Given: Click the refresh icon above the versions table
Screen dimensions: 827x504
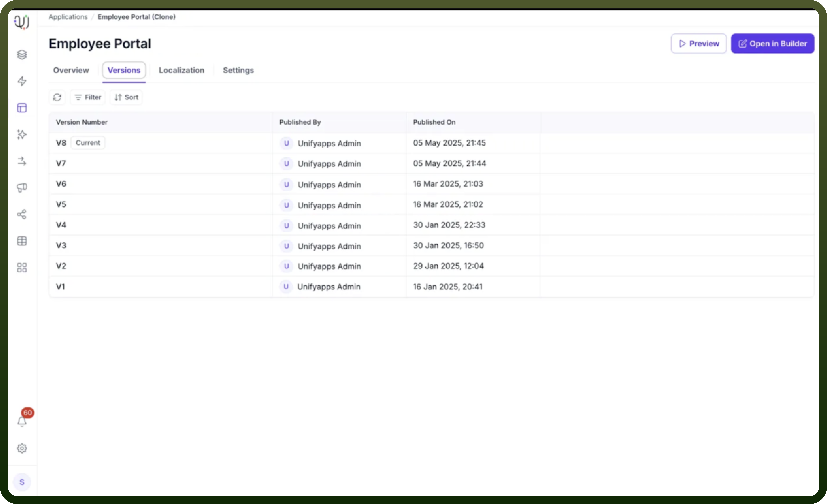Looking at the screenshot, I should coord(57,97).
